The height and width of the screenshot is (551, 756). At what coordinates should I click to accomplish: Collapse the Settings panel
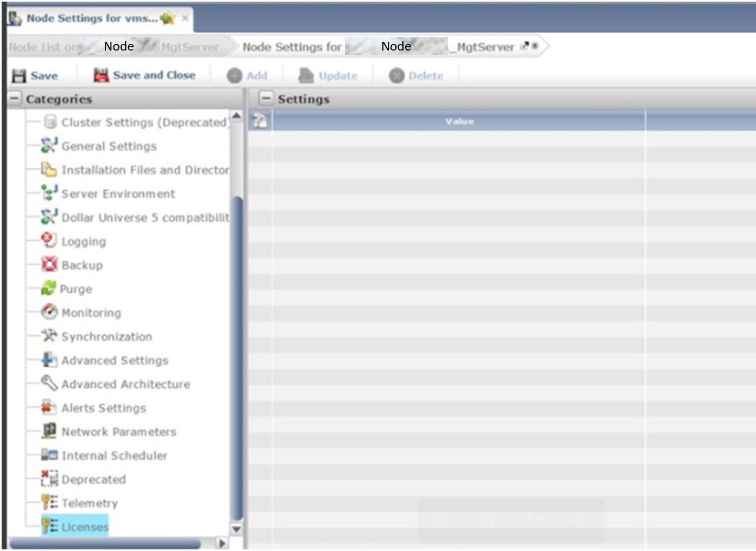[x=266, y=99]
